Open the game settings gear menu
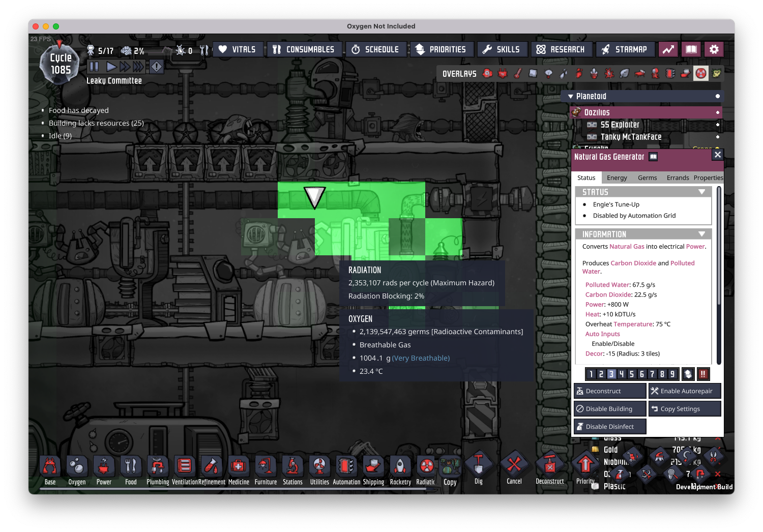Image resolution: width=763 pixels, height=532 pixels. click(714, 49)
